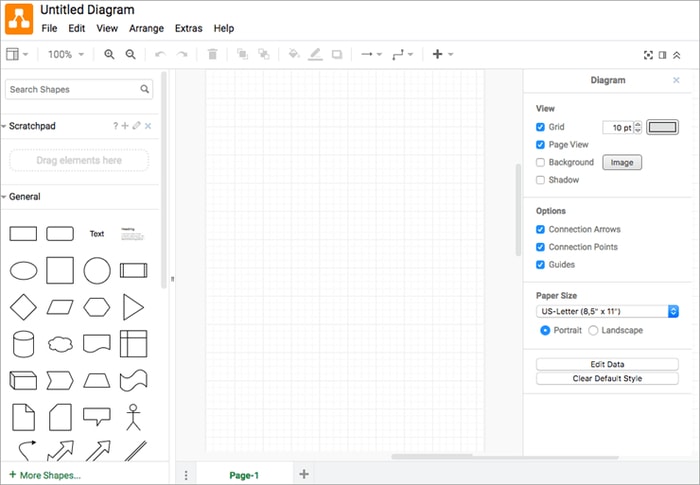Screen dimensions: 700x485
Task: Open the view layout dropdown in toolbar
Action: click(x=17, y=54)
